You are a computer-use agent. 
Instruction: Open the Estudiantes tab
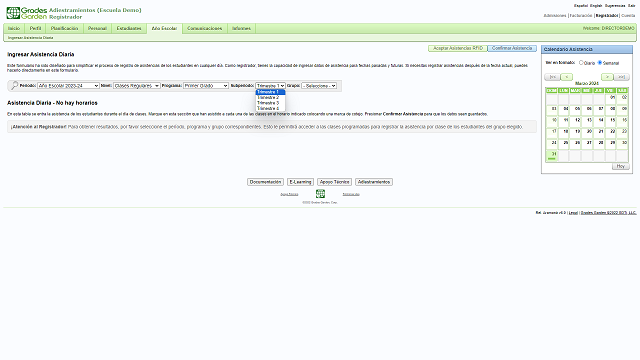(x=129, y=28)
